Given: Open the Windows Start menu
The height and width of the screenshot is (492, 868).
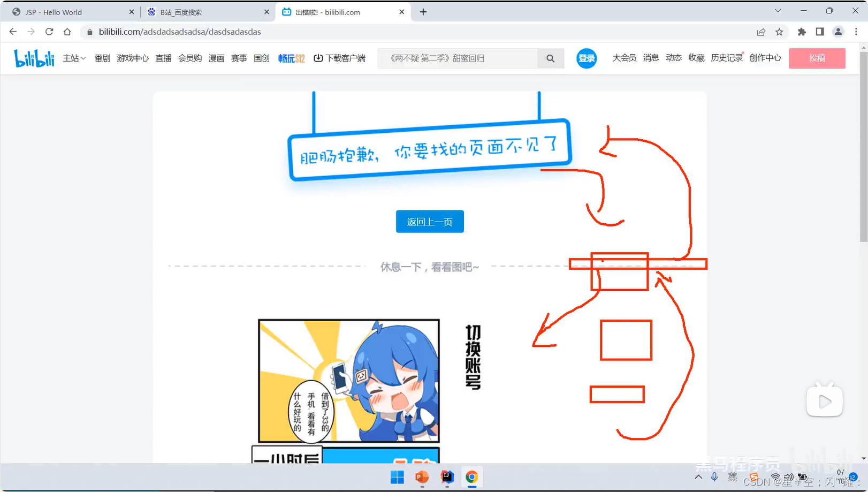Looking at the screenshot, I should (397, 477).
